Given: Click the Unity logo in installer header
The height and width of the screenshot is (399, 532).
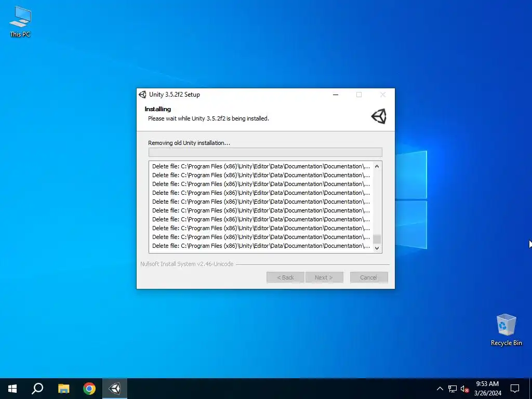Looking at the screenshot, I should [379, 116].
